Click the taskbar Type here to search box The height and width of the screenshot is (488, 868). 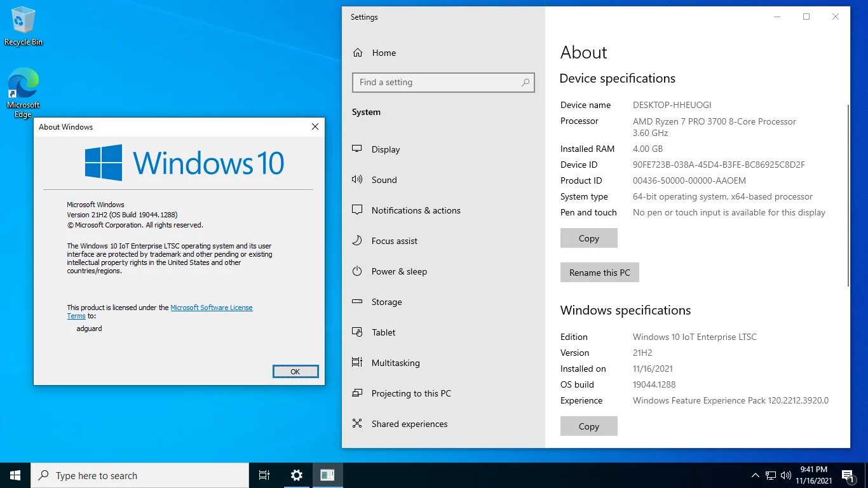[140, 475]
